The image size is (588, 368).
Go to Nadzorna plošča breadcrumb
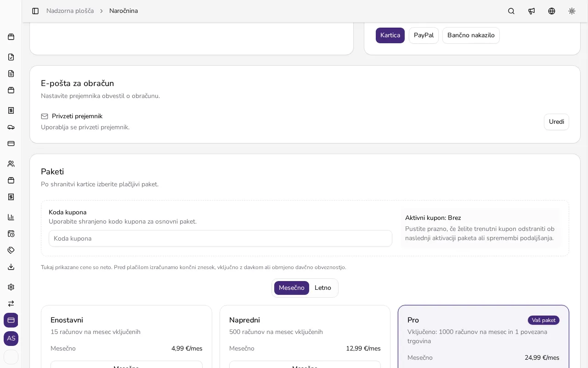pyautogui.click(x=70, y=11)
